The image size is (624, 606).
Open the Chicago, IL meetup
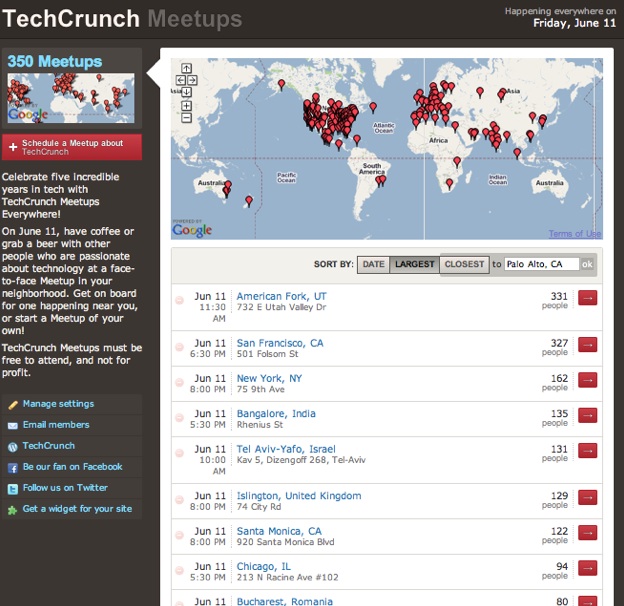click(263, 567)
